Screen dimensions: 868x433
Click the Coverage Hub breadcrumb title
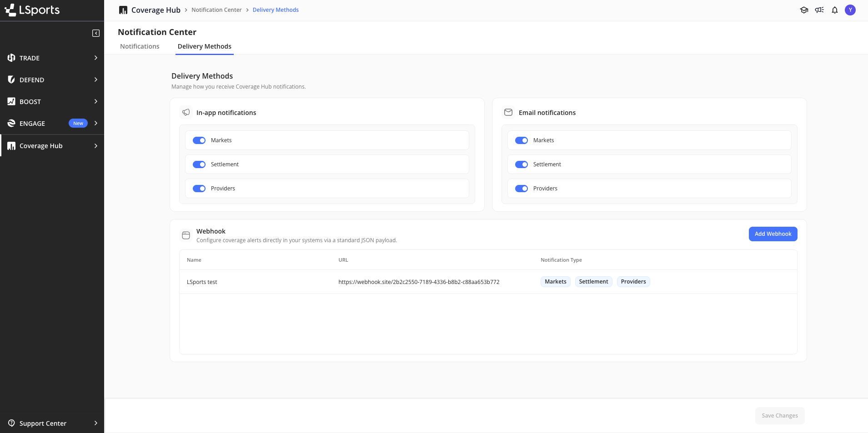156,10
